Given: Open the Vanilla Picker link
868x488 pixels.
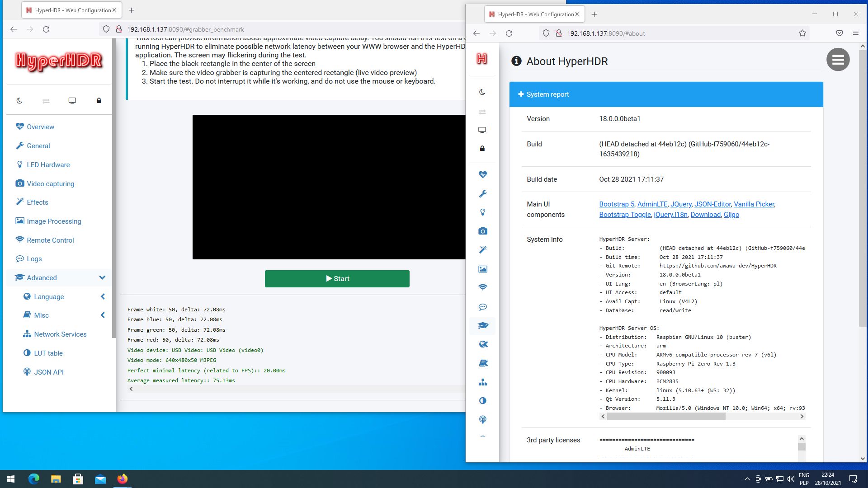Looking at the screenshot, I should click(x=754, y=204).
